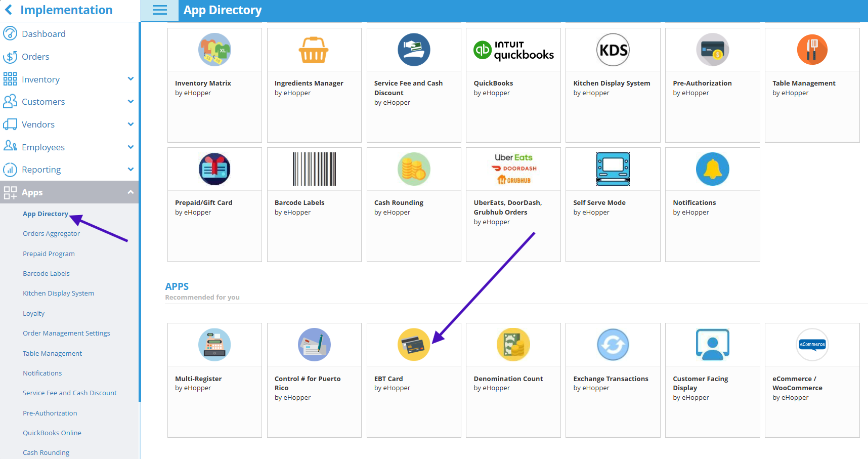This screenshot has height=459, width=868.
Task: Expand the Customers sidebar section
Action: point(131,102)
